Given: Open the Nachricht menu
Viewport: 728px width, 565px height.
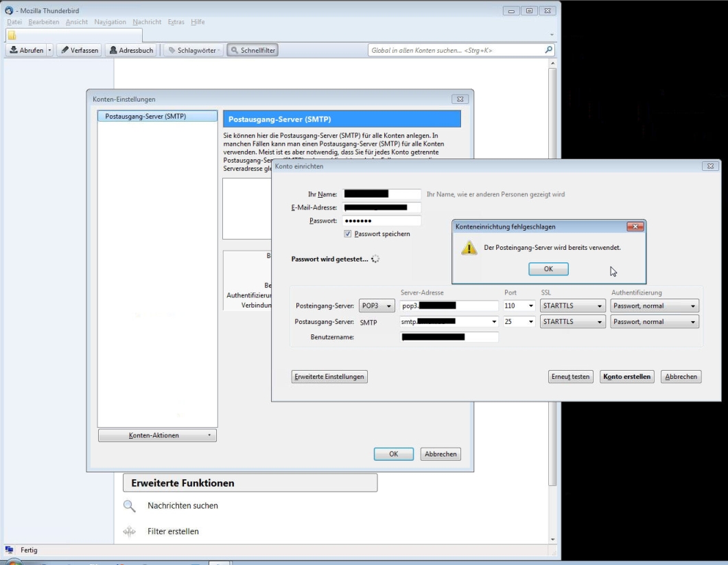Looking at the screenshot, I should [x=147, y=22].
